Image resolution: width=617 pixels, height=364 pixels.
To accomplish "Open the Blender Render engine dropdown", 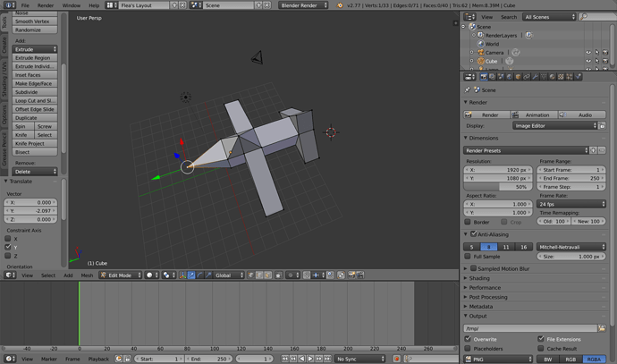I will pos(303,5).
